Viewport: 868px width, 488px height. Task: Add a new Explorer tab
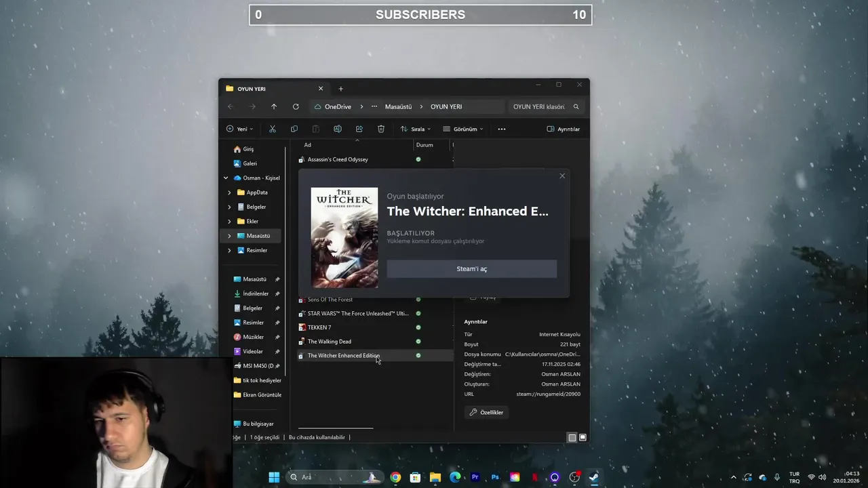[x=340, y=89]
